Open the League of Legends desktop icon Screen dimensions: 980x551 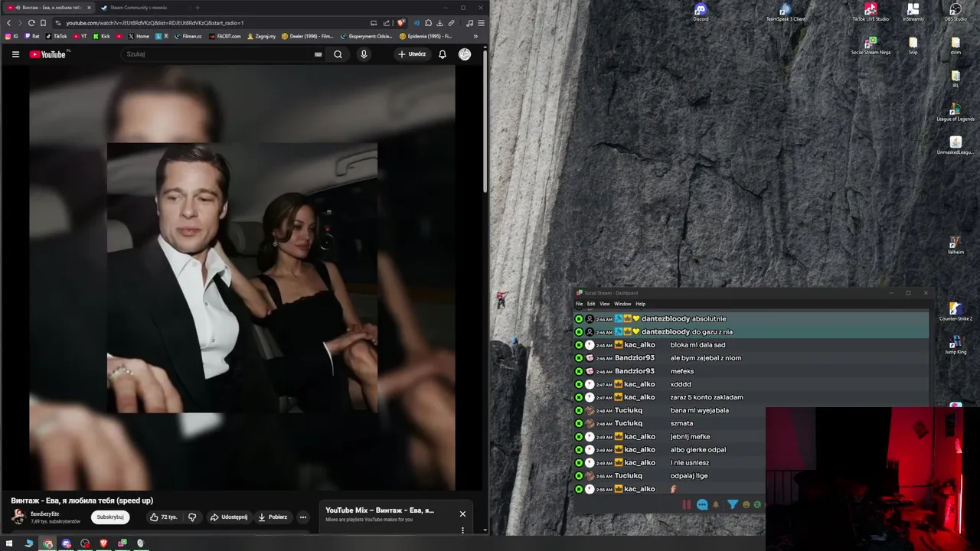pyautogui.click(x=955, y=112)
